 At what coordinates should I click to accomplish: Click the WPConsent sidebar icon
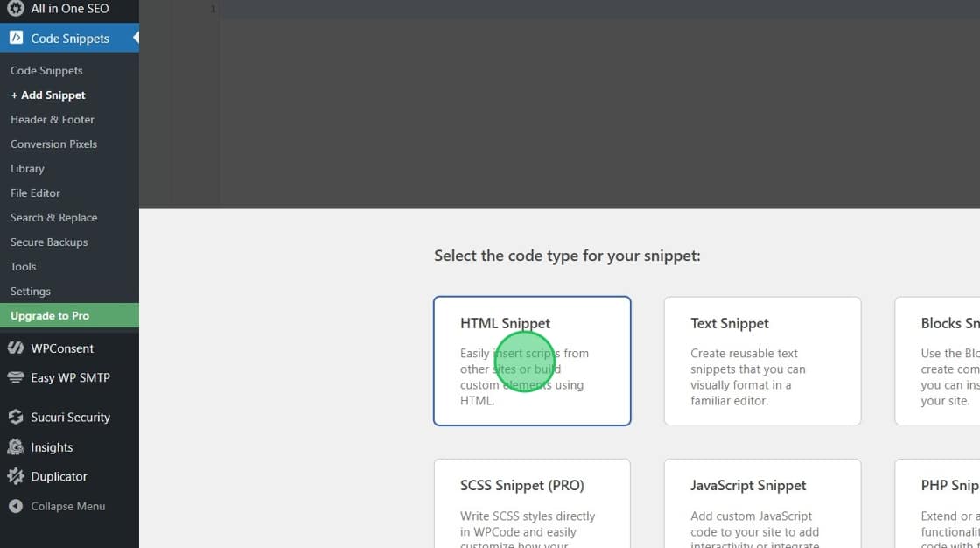click(16, 348)
